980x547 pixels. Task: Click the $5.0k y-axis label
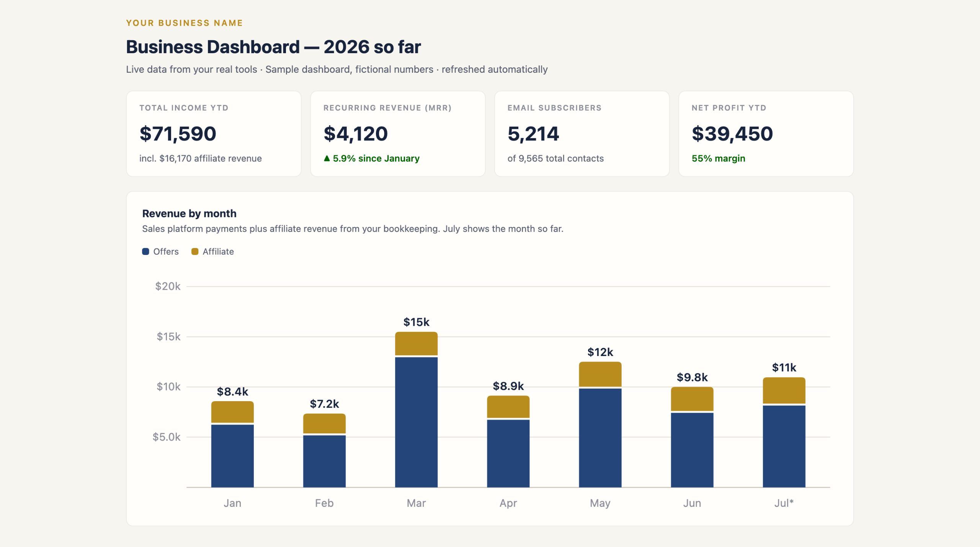click(x=167, y=437)
